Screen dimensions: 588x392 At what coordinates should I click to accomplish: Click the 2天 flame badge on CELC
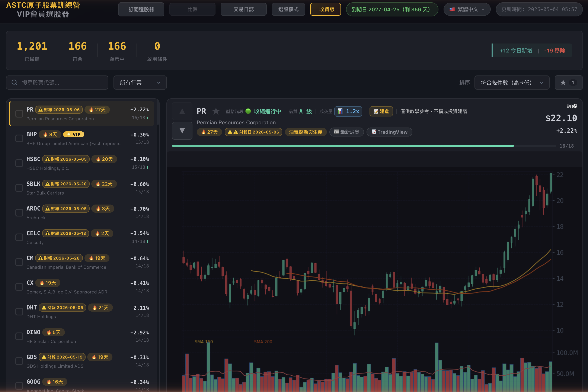(x=102, y=233)
